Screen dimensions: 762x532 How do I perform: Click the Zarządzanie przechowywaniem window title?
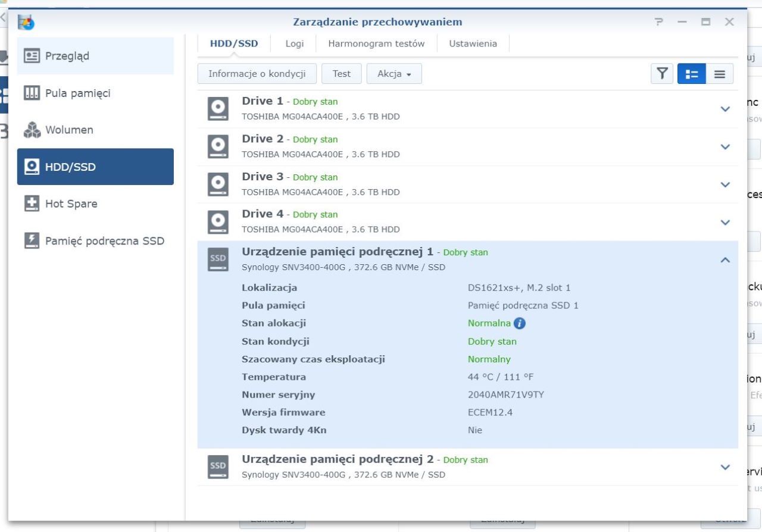377,22
